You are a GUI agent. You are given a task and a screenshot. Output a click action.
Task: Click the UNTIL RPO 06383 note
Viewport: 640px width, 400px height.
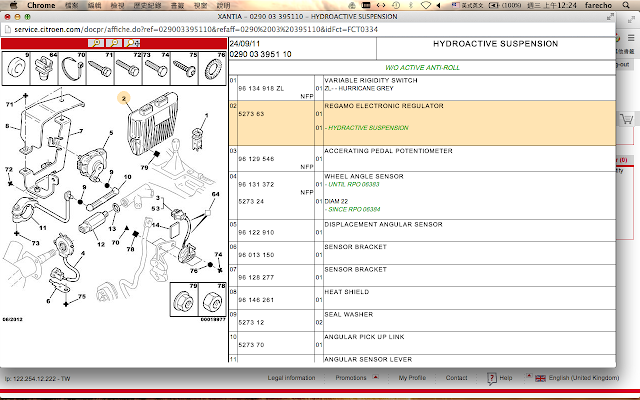(x=353, y=184)
